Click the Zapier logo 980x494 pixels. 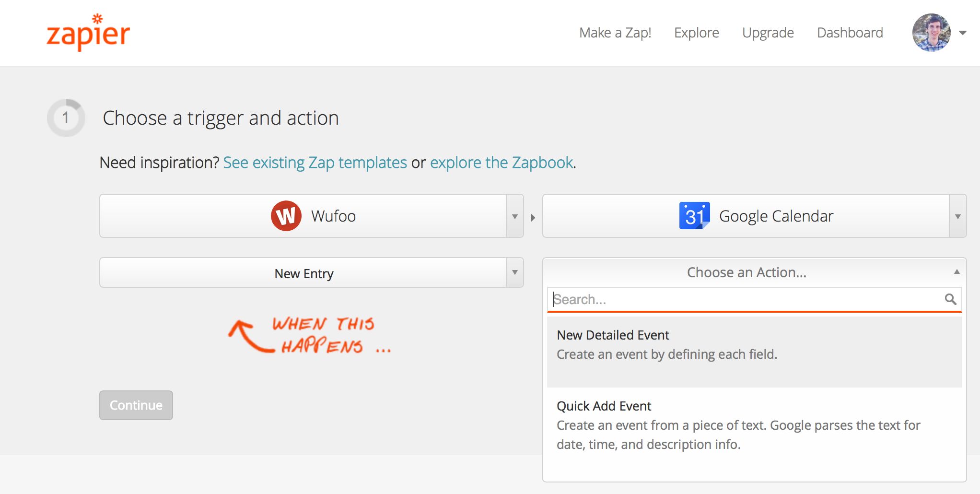[x=88, y=33]
